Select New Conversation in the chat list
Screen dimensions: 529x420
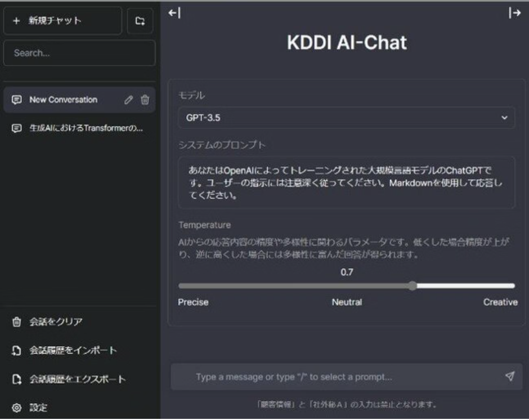pos(63,100)
